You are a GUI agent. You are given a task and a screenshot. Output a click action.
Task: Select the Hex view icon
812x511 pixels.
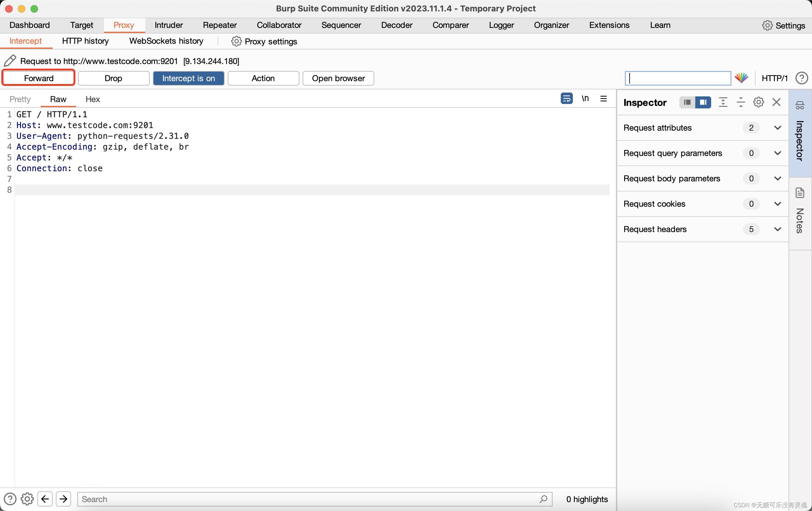coord(93,99)
